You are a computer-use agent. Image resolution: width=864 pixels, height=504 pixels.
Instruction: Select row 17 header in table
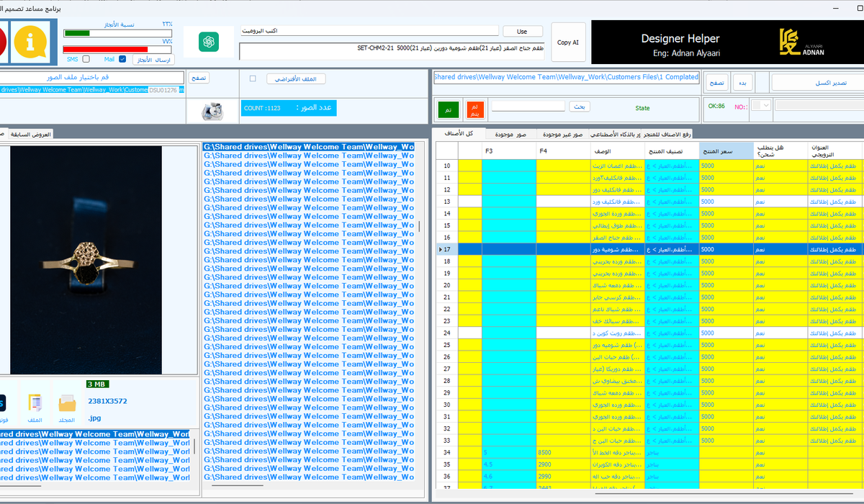coord(447,249)
